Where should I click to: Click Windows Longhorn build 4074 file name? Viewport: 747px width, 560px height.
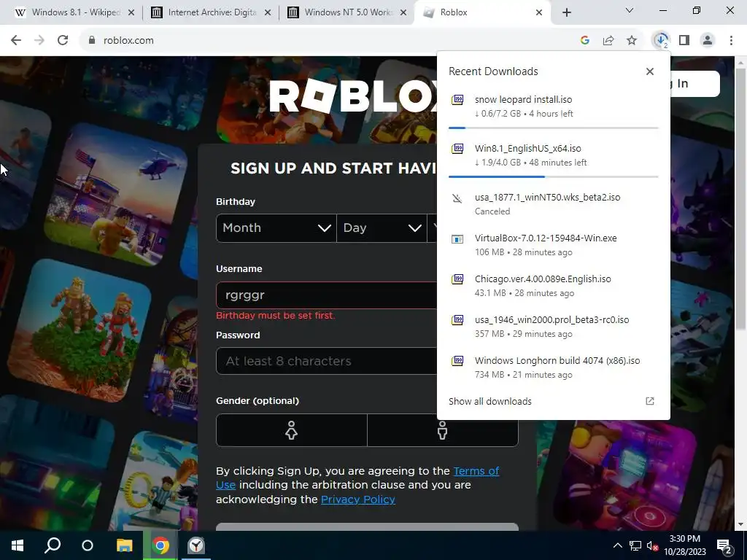tap(557, 360)
